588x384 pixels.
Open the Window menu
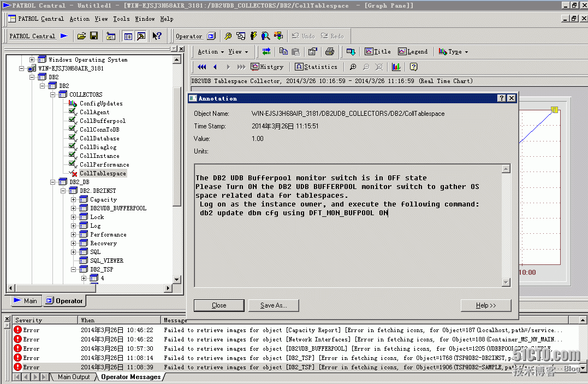[145, 19]
